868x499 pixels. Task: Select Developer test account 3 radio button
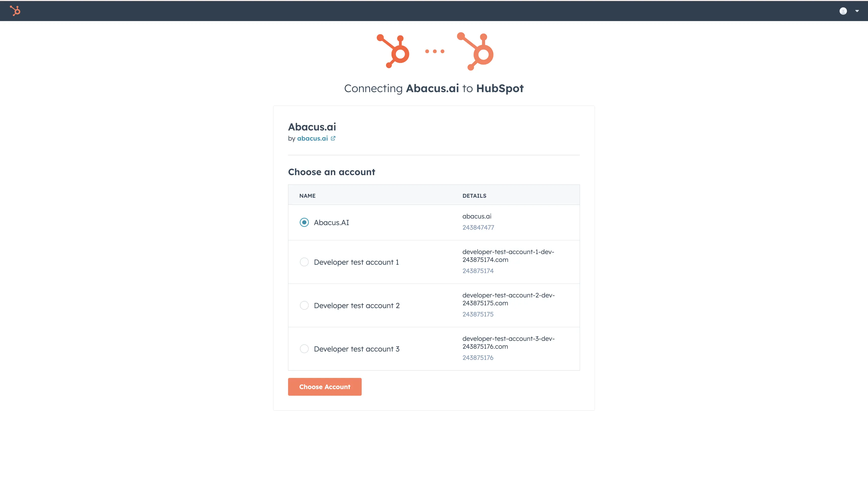304,349
